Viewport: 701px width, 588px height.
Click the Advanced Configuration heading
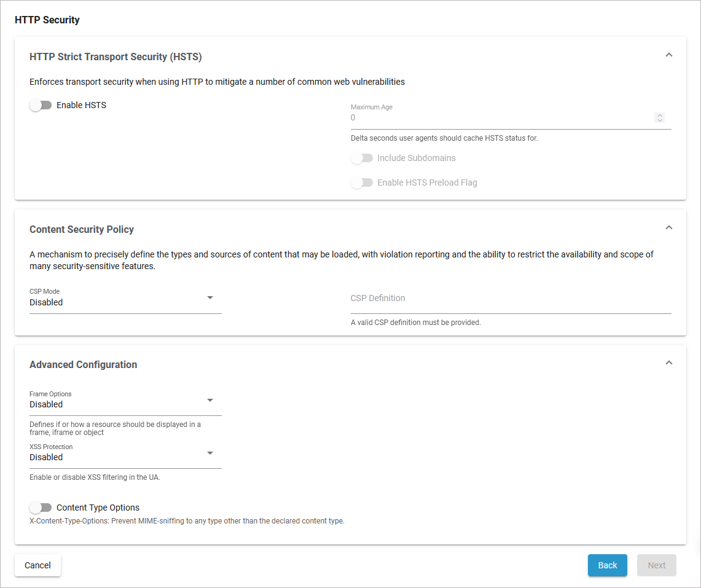84,365
